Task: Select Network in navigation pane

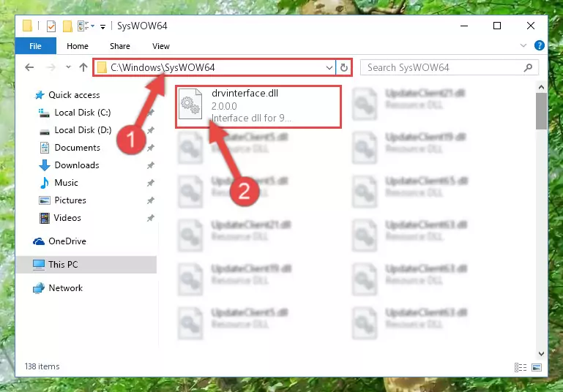Action: click(x=65, y=288)
